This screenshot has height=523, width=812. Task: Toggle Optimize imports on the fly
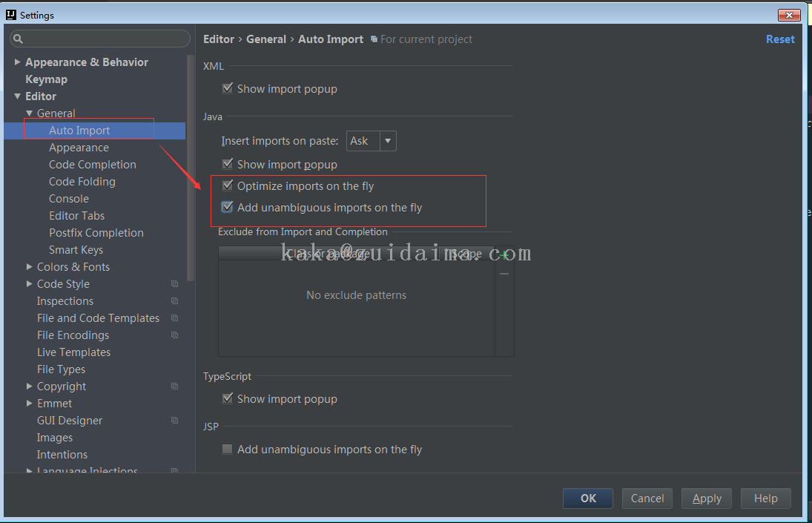pyautogui.click(x=228, y=186)
